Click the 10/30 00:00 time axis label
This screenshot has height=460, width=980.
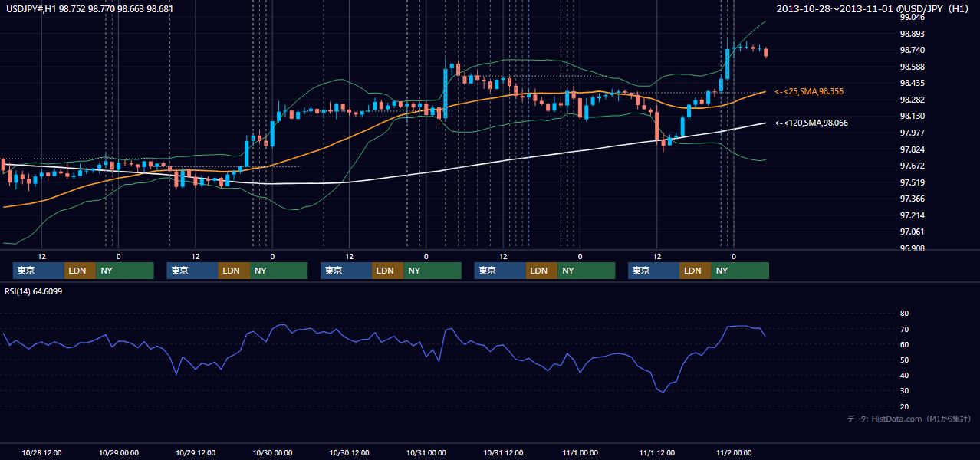[x=272, y=452]
